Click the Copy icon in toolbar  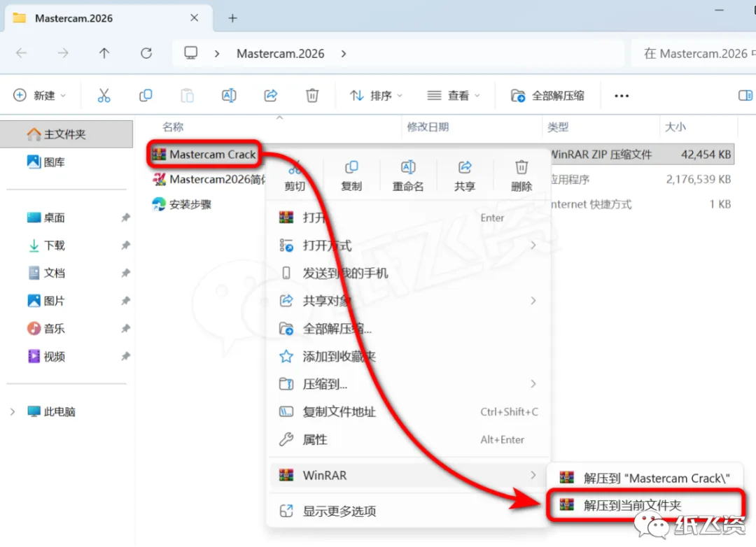coord(146,95)
